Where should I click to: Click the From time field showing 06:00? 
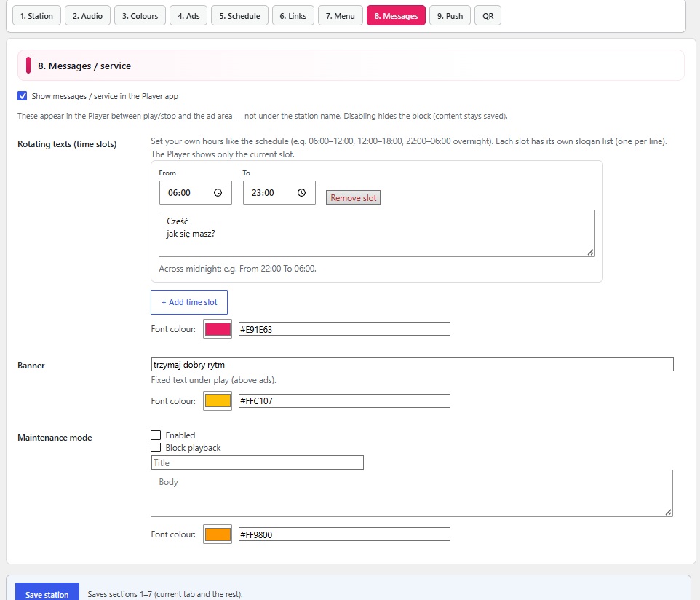(x=196, y=192)
